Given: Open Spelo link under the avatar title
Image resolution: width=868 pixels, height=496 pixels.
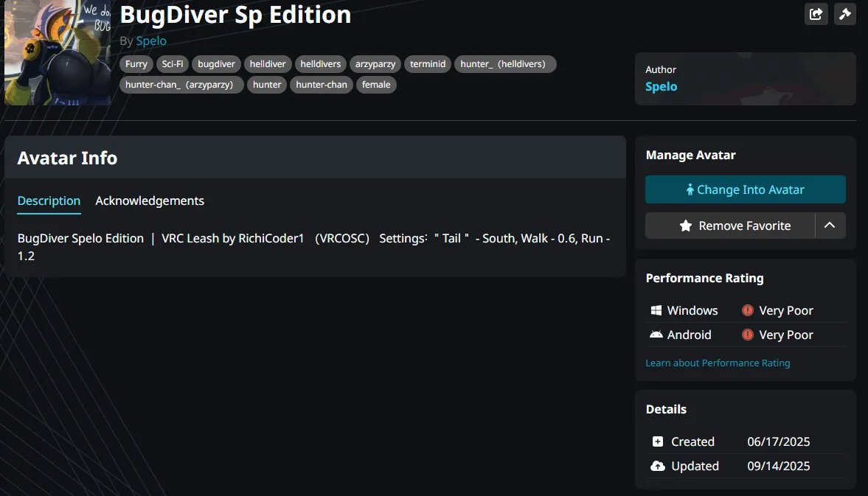Looking at the screenshot, I should pos(151,41).
